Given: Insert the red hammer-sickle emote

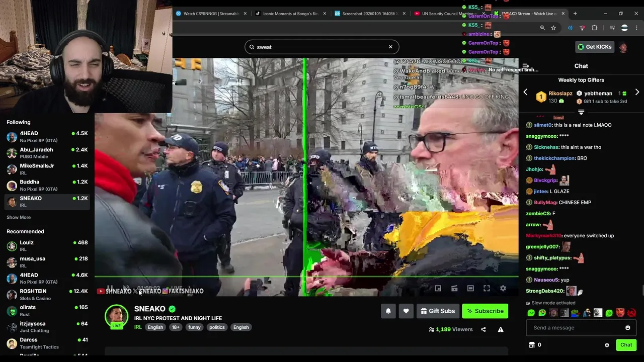Looking at the screenshot, I should point(631,313).
